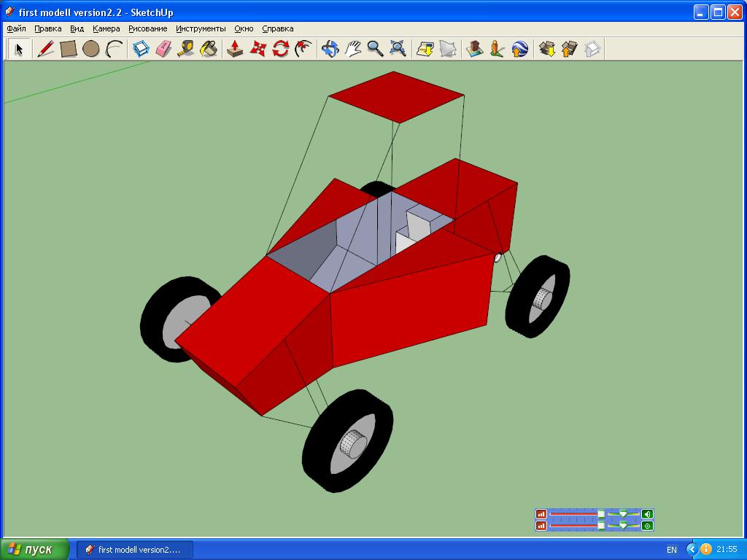Expand hidden tray icons arrow
The image size is (747, 560).
692,550
